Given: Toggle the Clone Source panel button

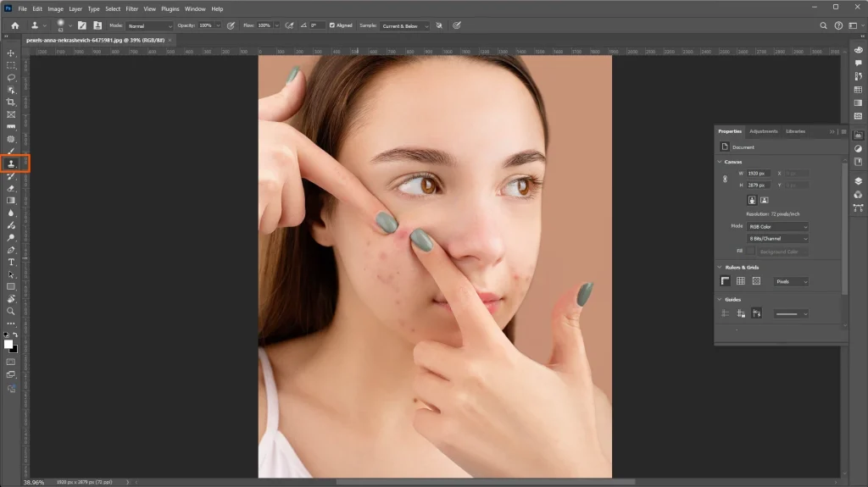Looking at the screenshot, I should pyautogui.click(x=97, y=25).
